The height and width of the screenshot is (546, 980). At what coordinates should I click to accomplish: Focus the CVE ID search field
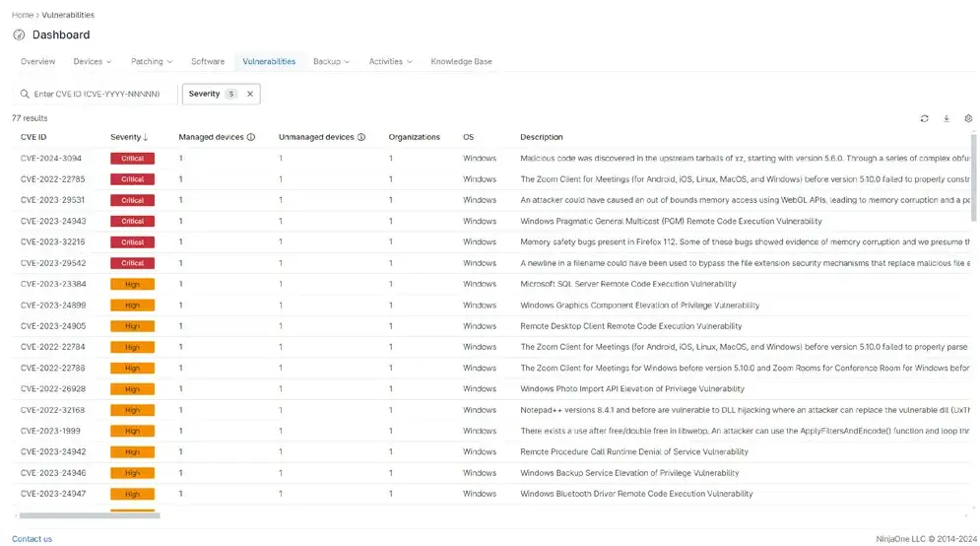tap(97, 94)
